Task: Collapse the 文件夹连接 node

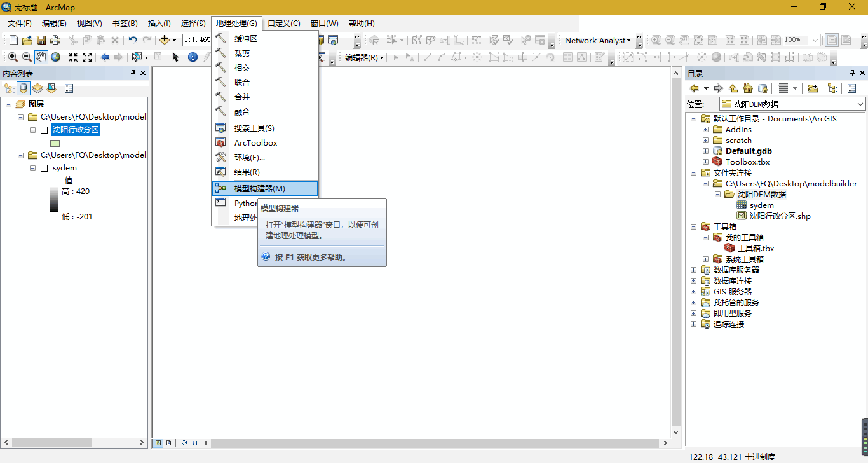Action: 694,173
